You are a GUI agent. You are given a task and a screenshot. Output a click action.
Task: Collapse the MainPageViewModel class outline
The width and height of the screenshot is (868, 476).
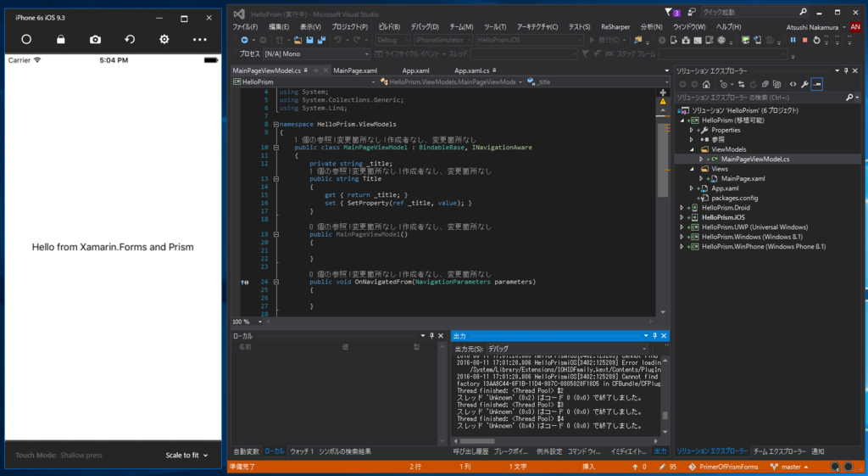275,148
